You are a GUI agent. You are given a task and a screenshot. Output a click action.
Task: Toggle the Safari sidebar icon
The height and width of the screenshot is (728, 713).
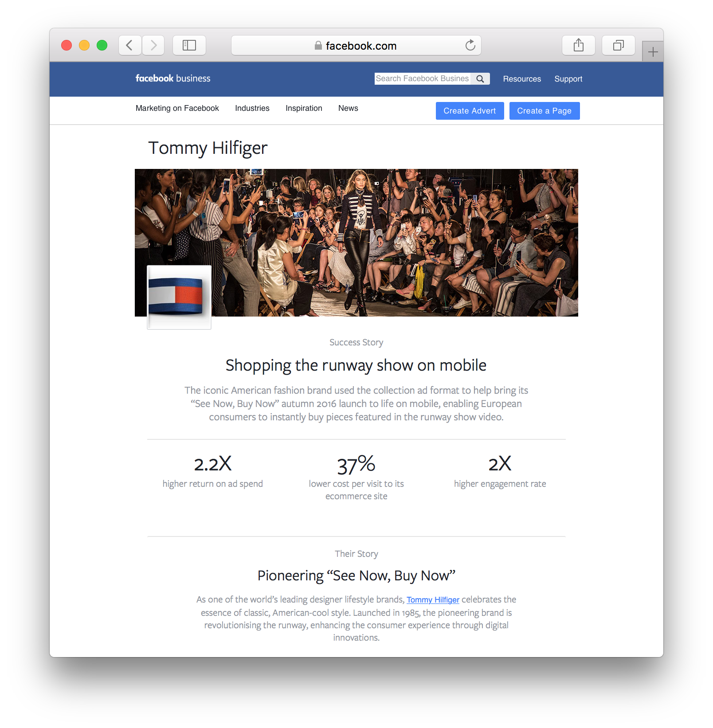[189, 45]
